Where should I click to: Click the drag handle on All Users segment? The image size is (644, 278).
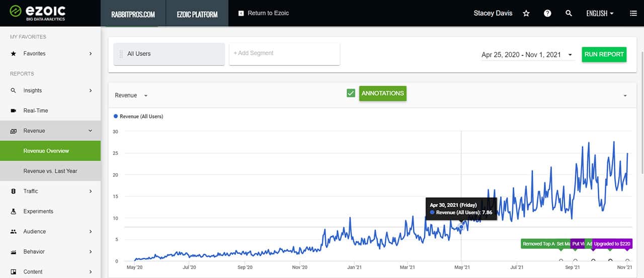click(121, 54)
